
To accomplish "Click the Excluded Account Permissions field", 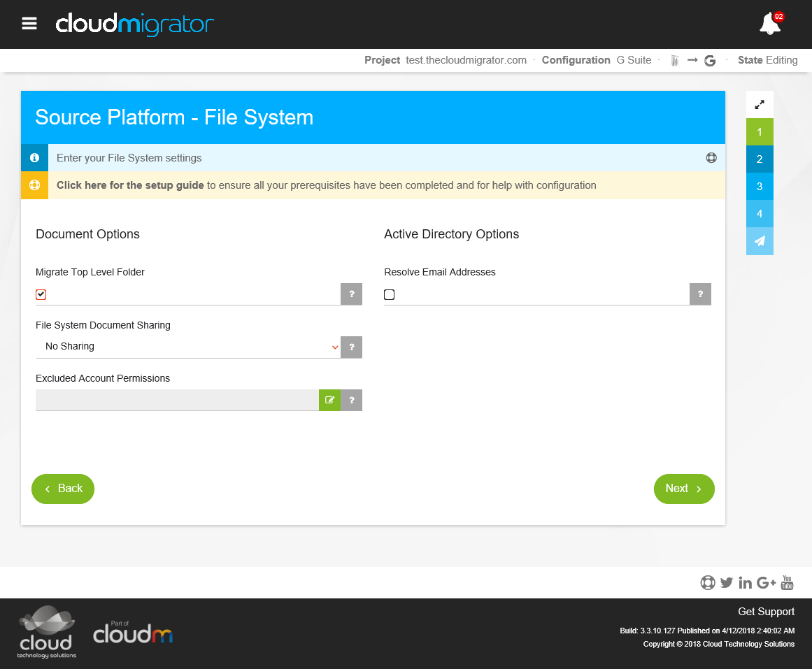I will pos(177,400).
